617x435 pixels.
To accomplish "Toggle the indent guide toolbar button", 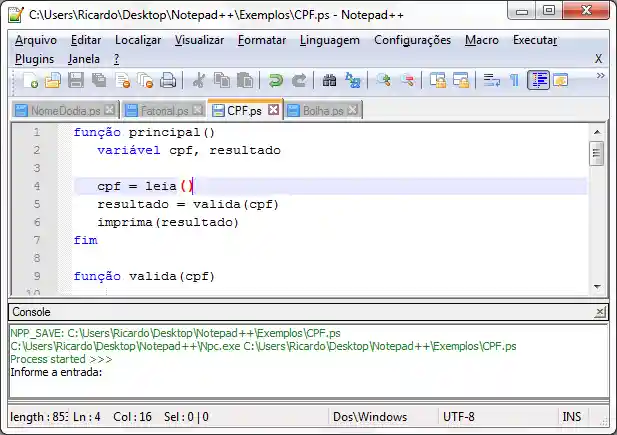I will coord(538,80).
